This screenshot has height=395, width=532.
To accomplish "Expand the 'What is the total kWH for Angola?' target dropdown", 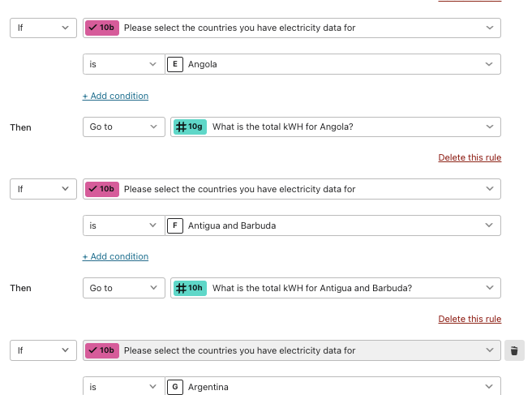I will (x=336, y=127).
